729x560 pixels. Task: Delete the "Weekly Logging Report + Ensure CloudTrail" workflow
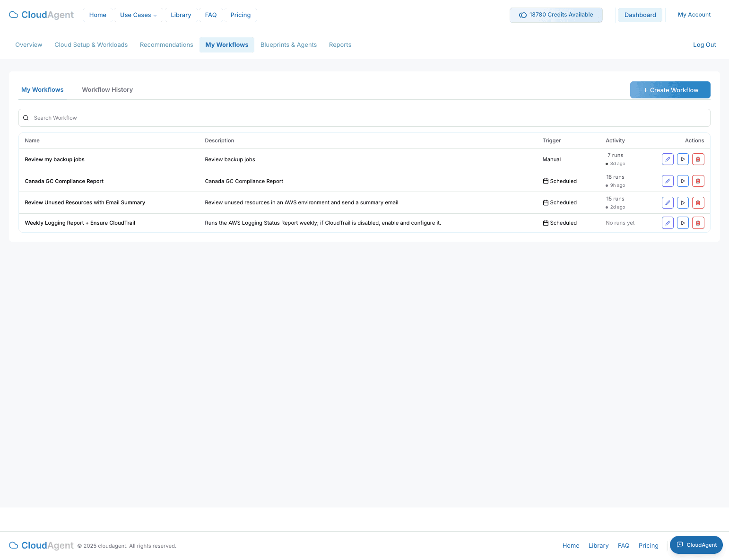(698, 222)
